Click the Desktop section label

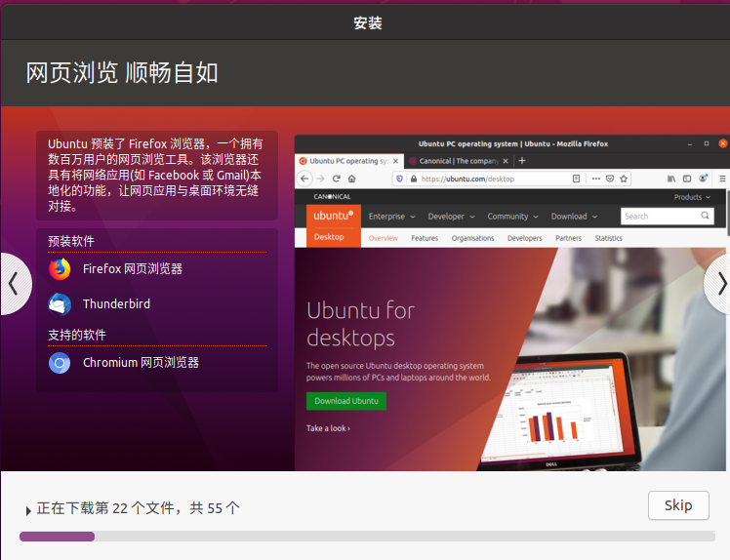(329, 237)
